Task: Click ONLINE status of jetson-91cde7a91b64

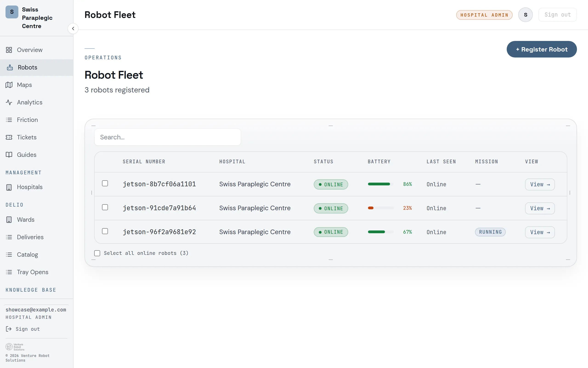Action: (331, 209)
